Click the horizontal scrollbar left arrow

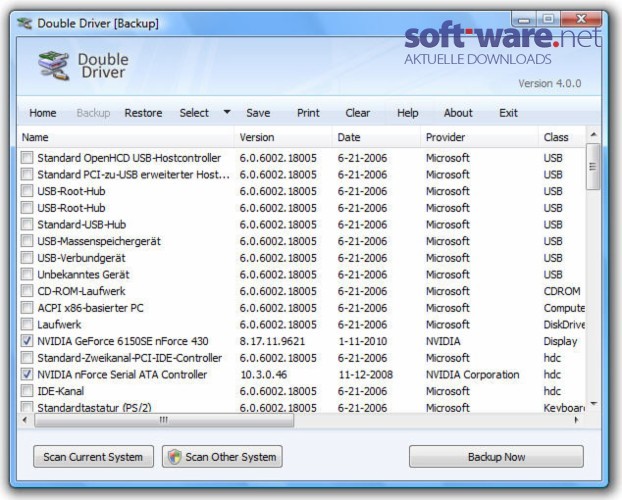(25, 420)
